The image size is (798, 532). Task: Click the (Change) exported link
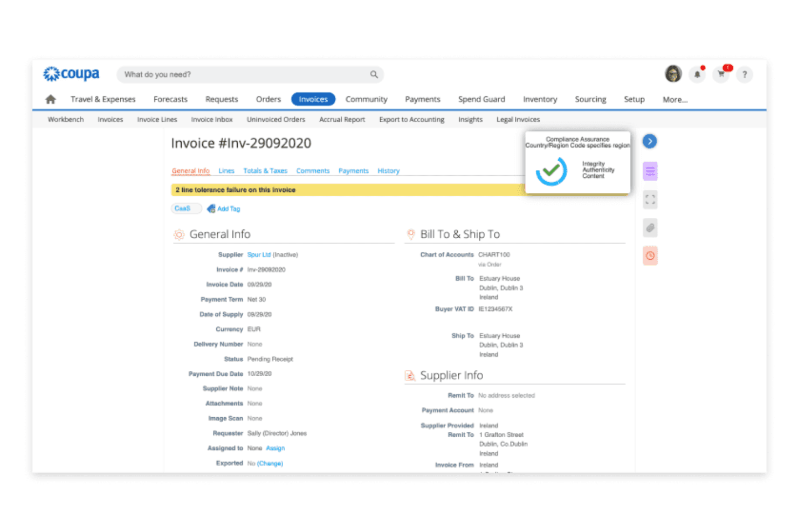coord(270,464)
